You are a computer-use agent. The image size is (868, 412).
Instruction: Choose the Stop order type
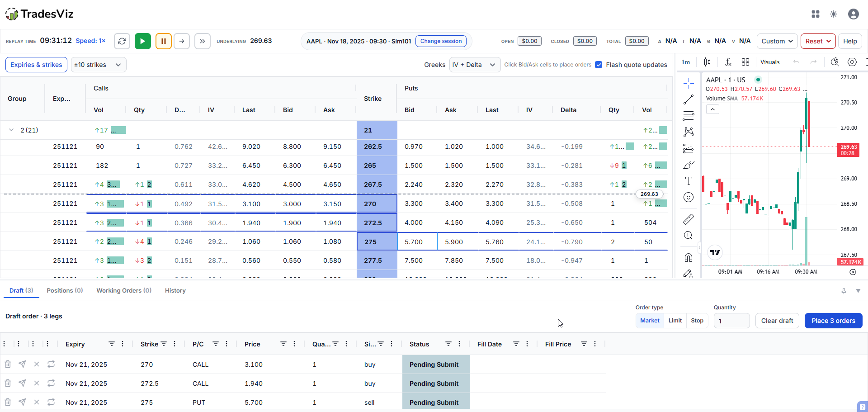coord(697,321)
